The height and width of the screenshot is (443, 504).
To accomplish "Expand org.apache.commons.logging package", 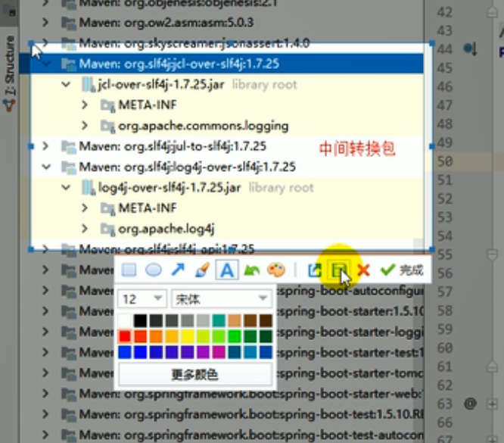I will pos(85,126).
